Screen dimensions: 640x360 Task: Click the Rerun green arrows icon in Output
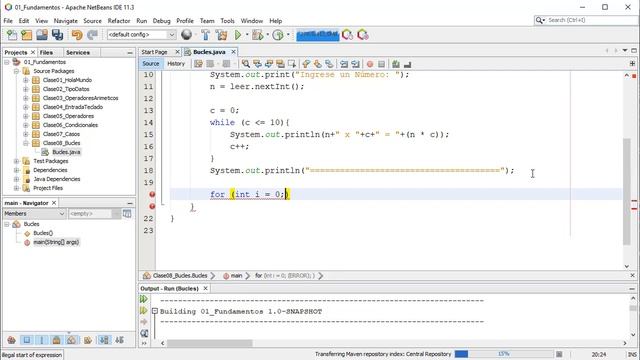[144, 299]
